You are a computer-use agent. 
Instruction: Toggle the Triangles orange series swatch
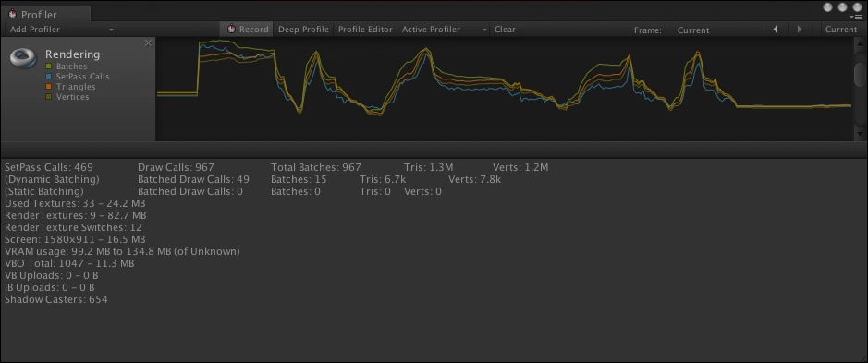click(49, 87)
